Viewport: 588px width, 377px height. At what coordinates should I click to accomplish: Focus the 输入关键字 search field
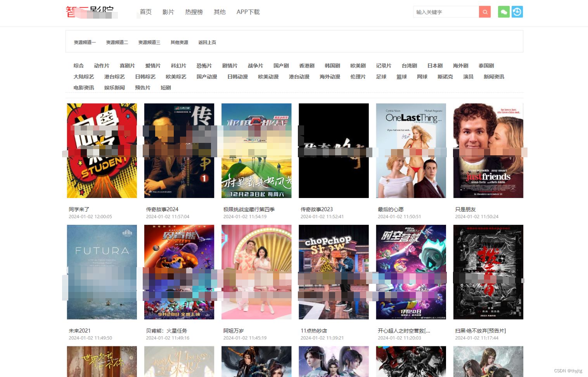(x=446, y=12)
